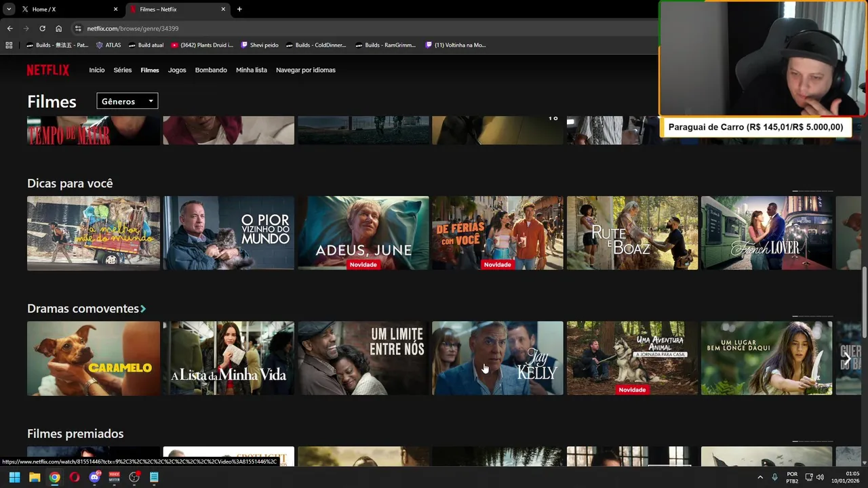This screenshot has height=488, width=868.
Task: Open the Builds - RamGrimm bookmark
Action: tap(385, 45)
